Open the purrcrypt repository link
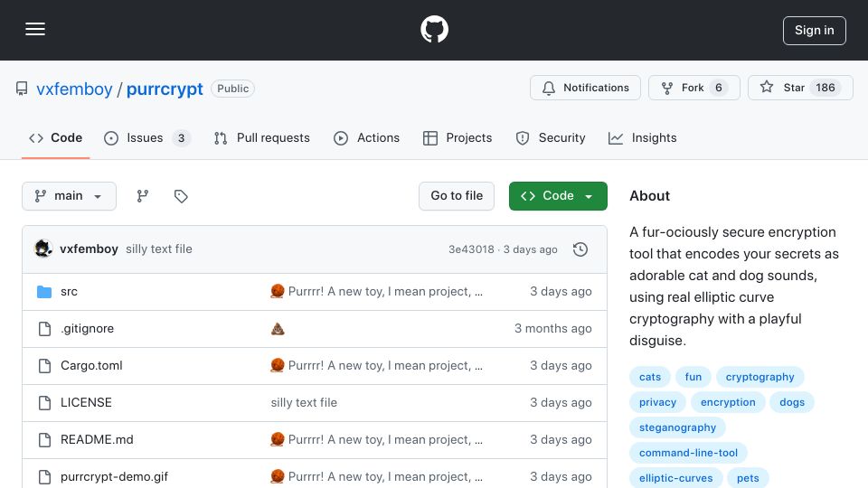The width and height of the screenshot is (868, 488). (x=165, y=89)
